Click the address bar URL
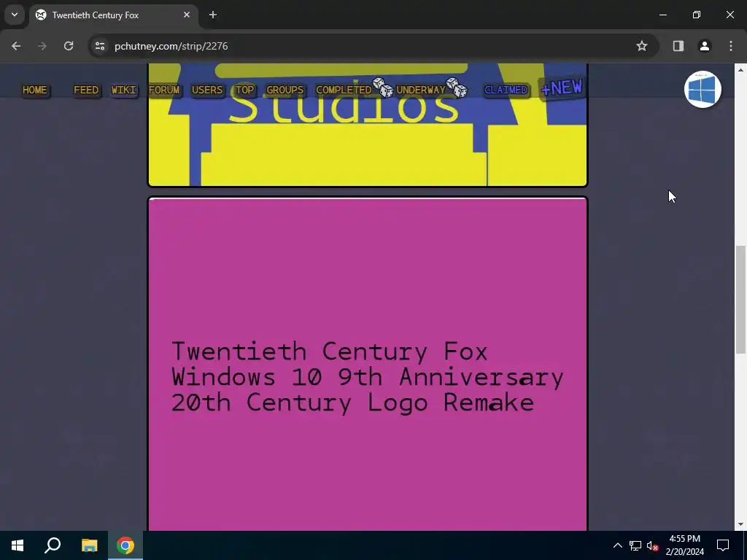This screenshot has width=747, height=560. coord(171,46)
